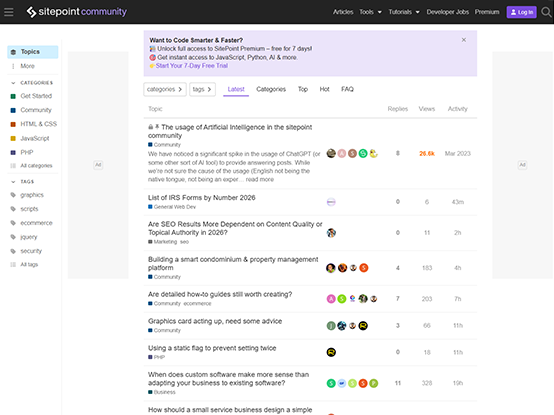Start Your 7-Day Free Trial link

[x=191, y=66]
